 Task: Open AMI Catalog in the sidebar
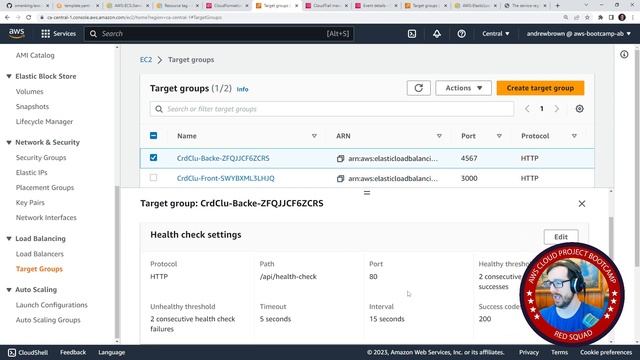click(35, 55)
